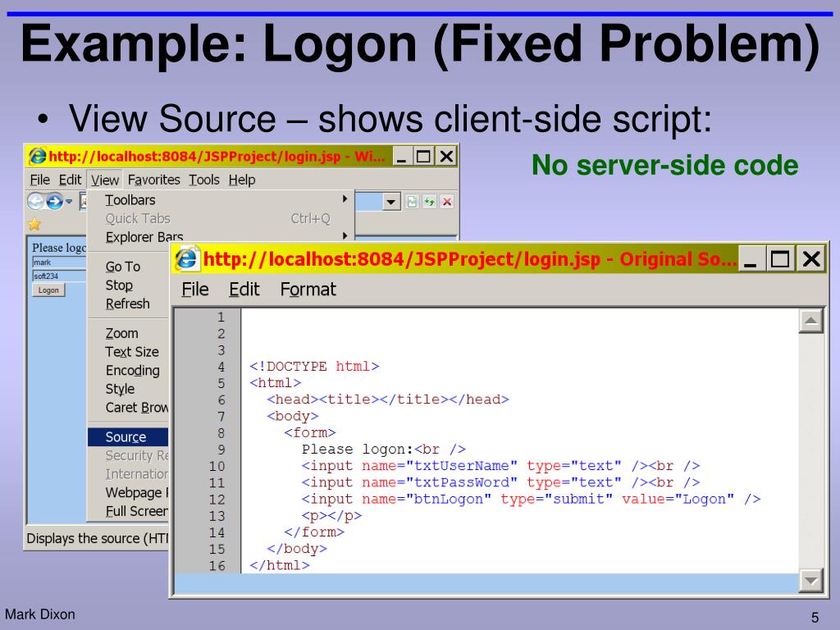The width and height of the screenshot is (840, 630).
Task: Close the browser window
Action: 445,157
